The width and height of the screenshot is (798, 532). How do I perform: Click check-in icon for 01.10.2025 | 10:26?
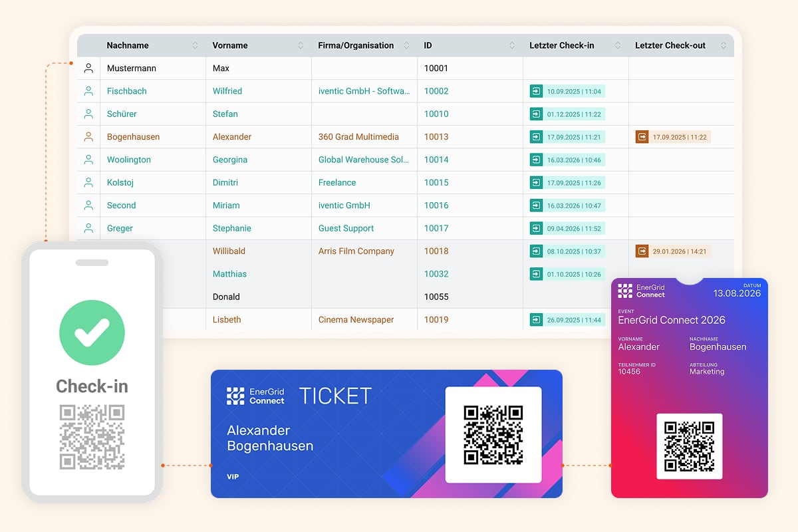(536, 274)
